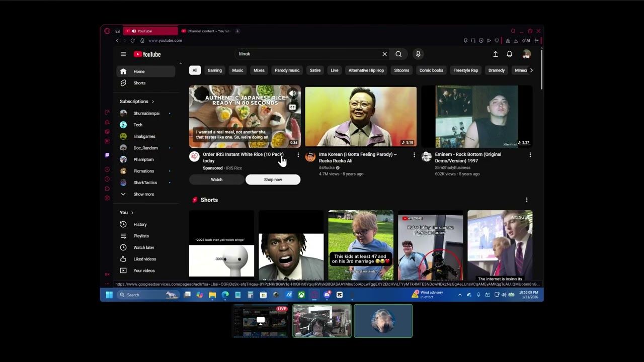Open Shorts shelf more options
The height and width of the screenshot is (362, 644).
(527, 200)
